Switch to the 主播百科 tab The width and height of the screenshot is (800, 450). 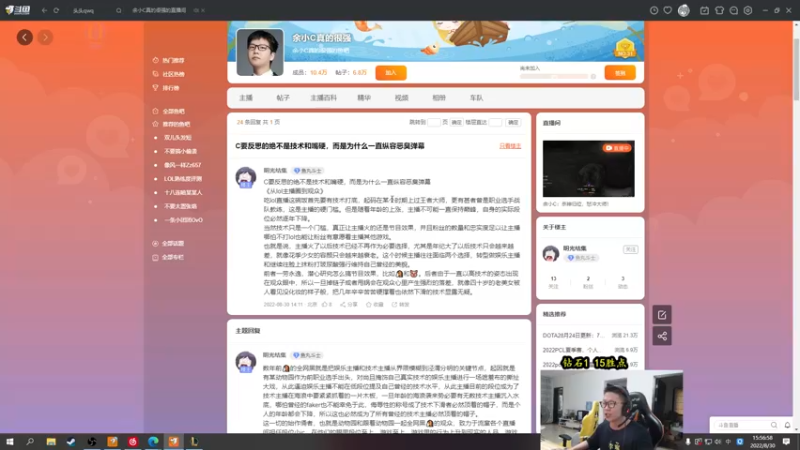pyautogui.click(x=323, y=98)
